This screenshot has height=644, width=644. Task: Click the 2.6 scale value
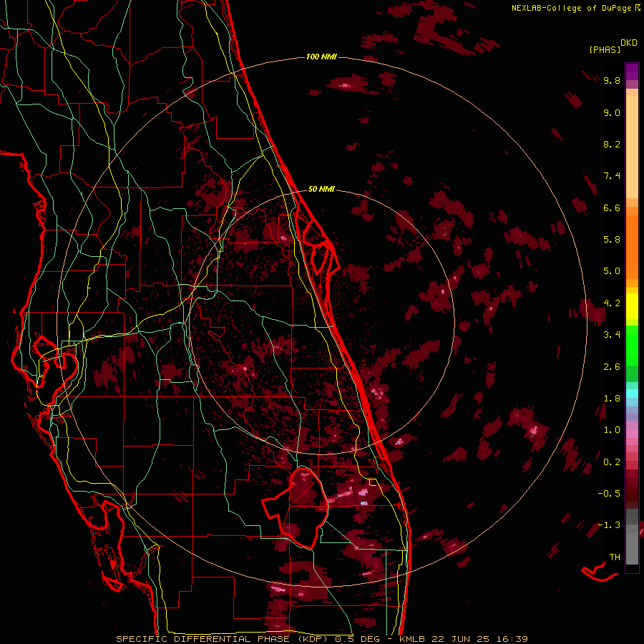point(612,367)
